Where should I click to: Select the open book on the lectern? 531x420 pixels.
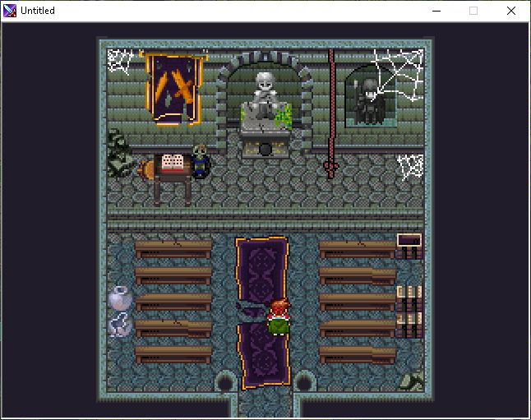(x=173, y=163)
